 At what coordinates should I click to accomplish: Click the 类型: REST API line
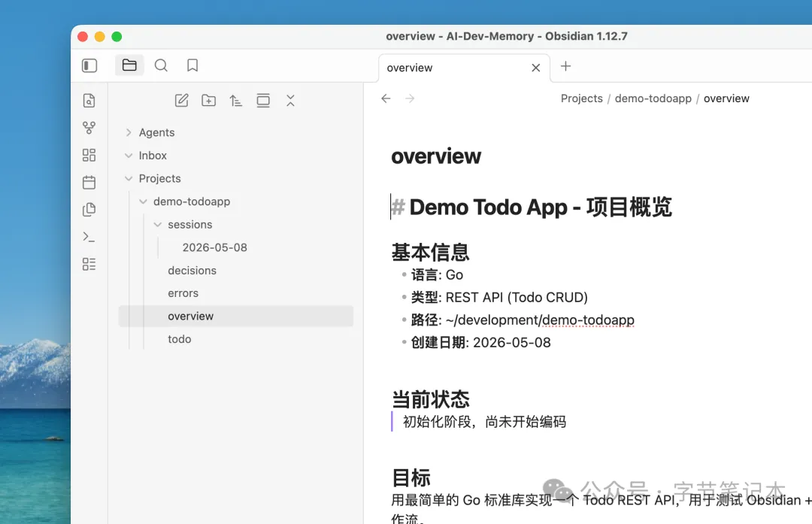[499, 297]
